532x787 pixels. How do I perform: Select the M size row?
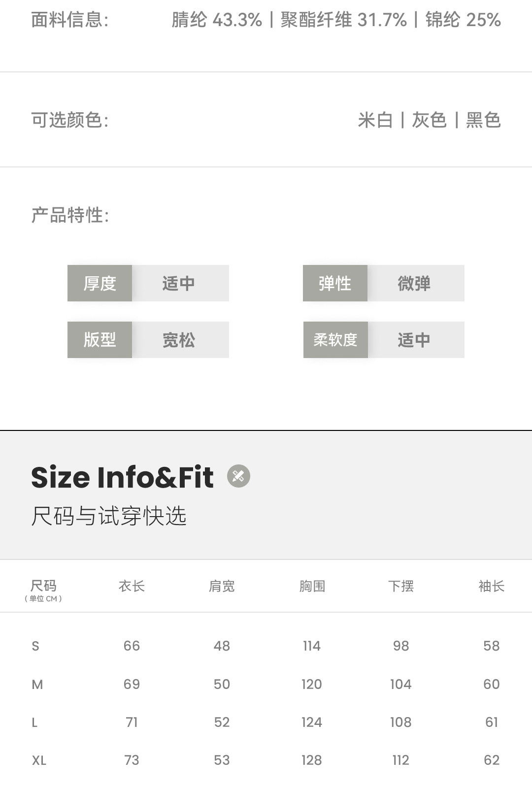tap(37, 685)
